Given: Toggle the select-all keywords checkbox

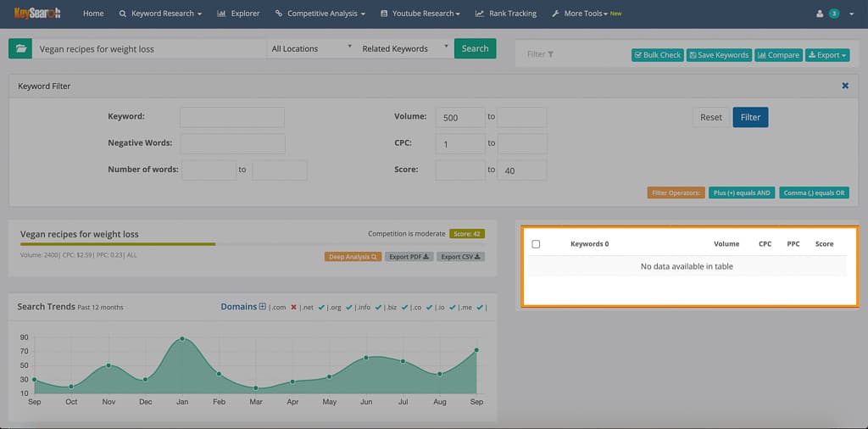Looking at the screenshot, I should pyautogui.click(x=536, y=244).
